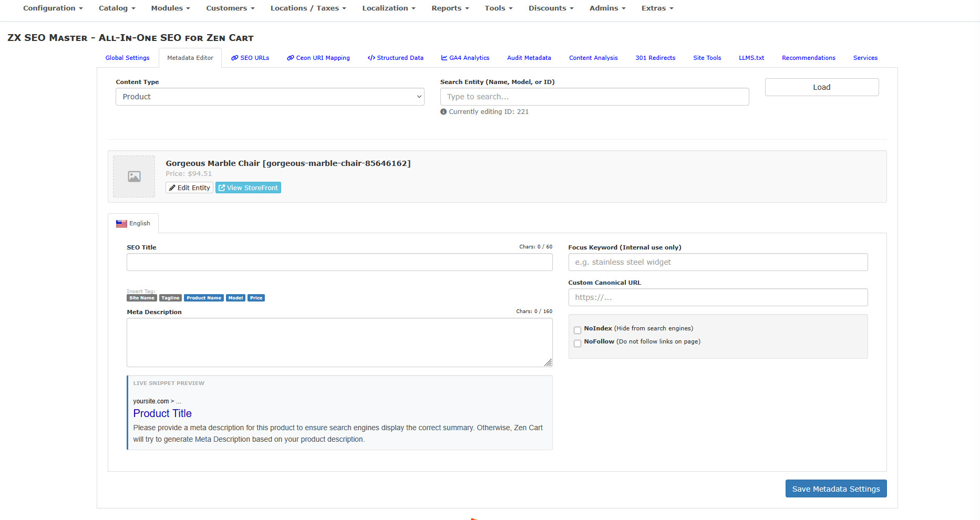Viewport: 980px width, 520px height.
Task: Insert the Product Name tag
Action: click(204, 298)
